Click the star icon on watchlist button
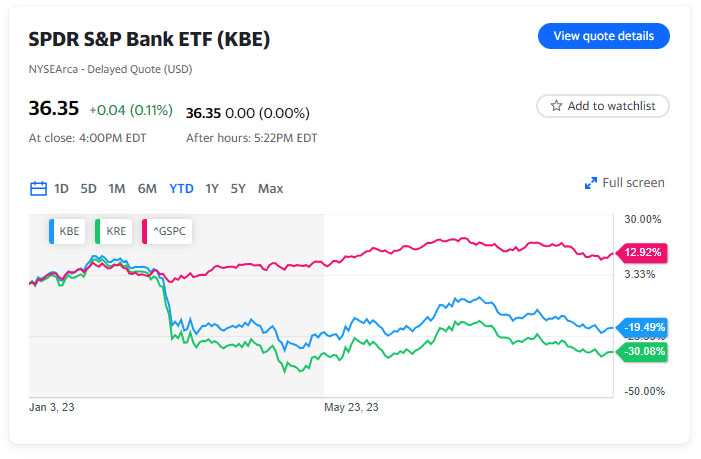701x459 pixels. click(x=556, y=106)
